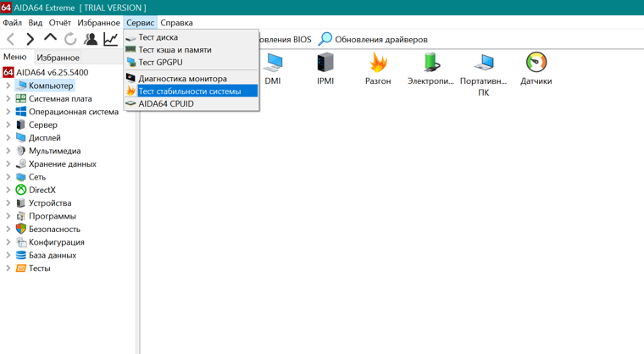Expand the База данных tree node

pos(8,255)
